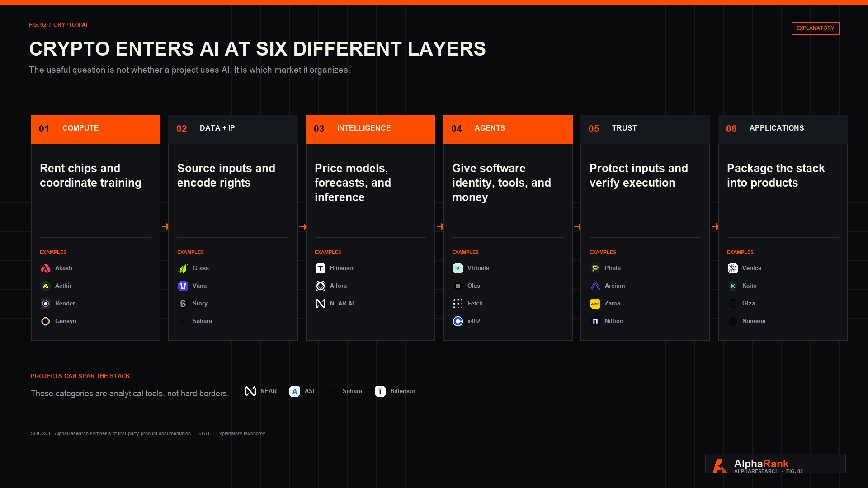Click the Bittensor icon under Intelligence examples
868x488 pixels.
(321, 268)
